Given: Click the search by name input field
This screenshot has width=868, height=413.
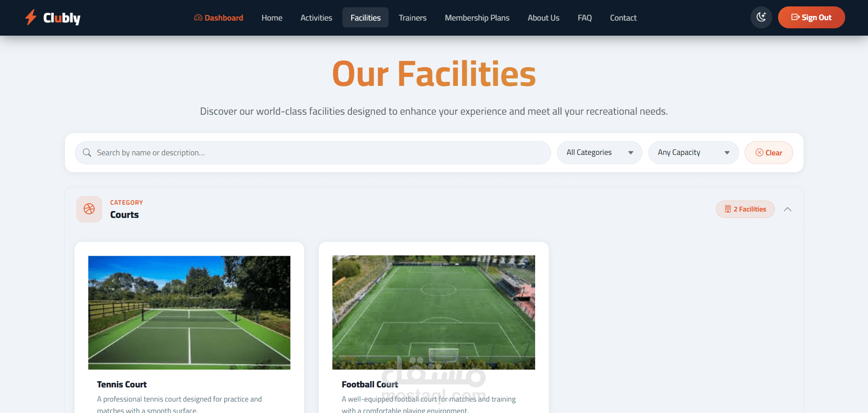Looking at the screenshot, I should [x=313, y=153].
